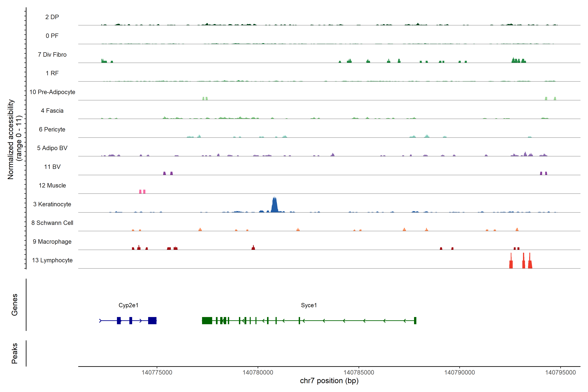This screenshot has height=392, width=588.
Task: Click the Cyp2e1 gene label
Action: point(128,305)
